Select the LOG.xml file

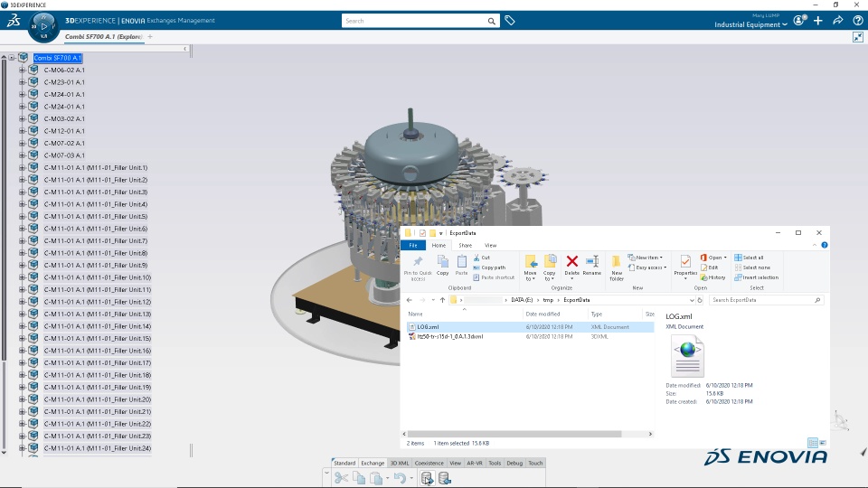[x=530, y=327]
